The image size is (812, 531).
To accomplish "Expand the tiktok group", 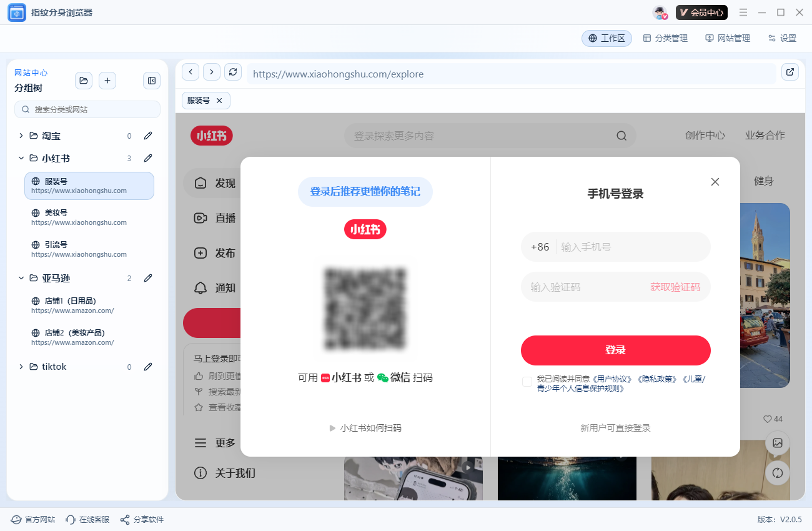I will point(21,367).
